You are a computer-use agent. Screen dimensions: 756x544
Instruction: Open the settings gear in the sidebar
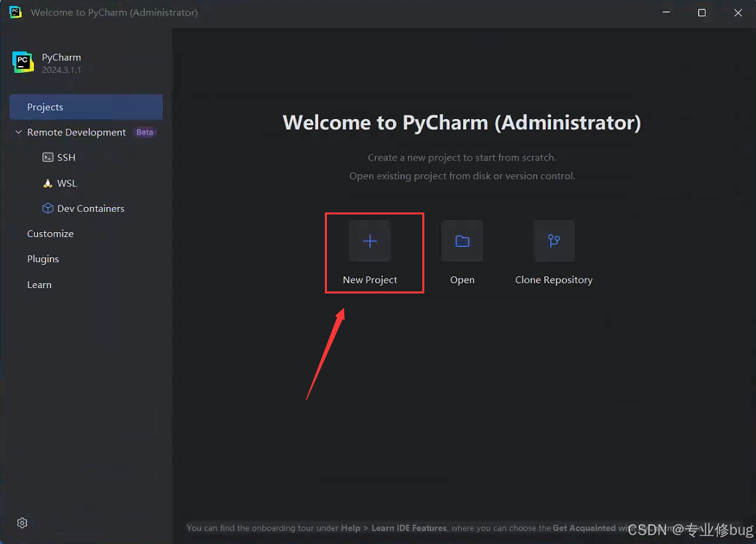[22, 523]
